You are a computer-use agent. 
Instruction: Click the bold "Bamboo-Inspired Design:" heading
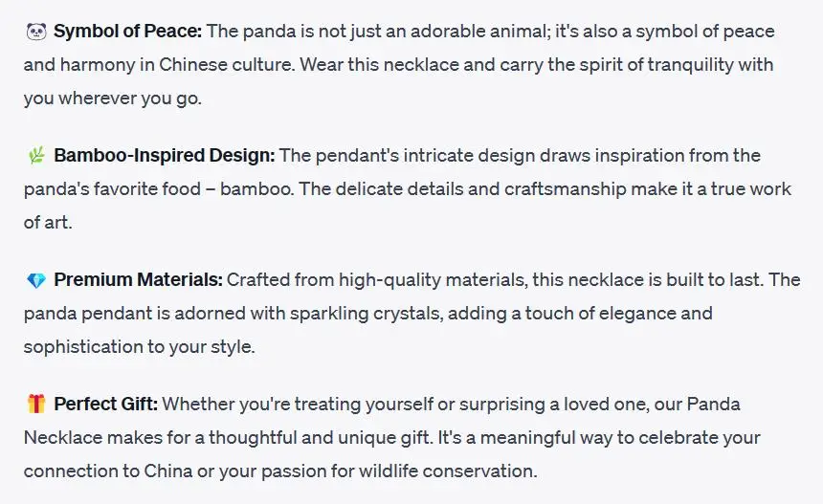(x=164, y=156)
